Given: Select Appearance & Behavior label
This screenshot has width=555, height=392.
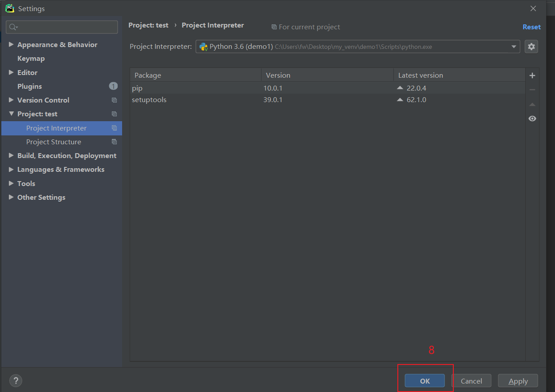Looking at the screenshot, I should 57,45.
